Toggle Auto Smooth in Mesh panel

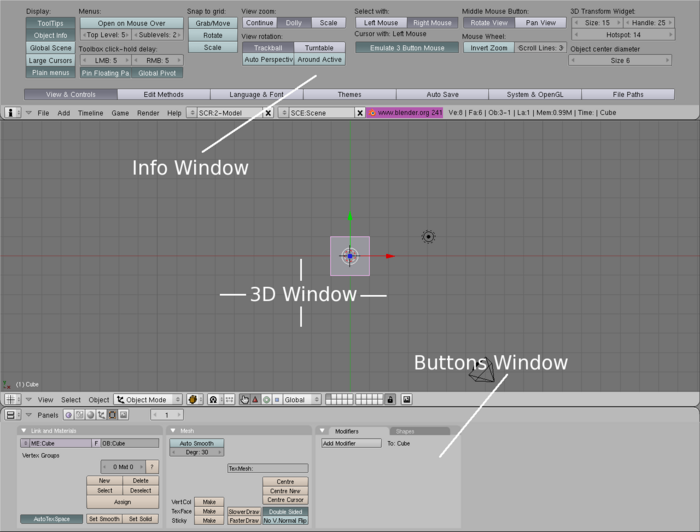(196, 443)
